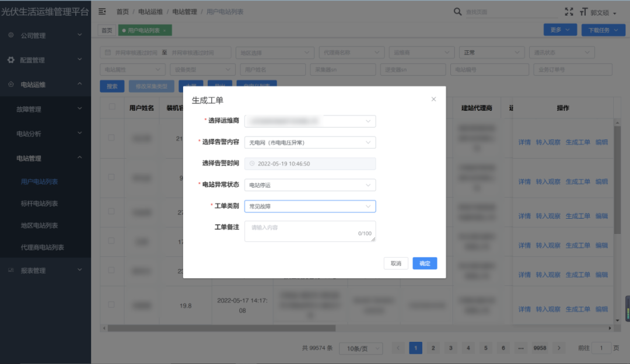630x364 pixels.
Task: Click the 确定 button to confirm the work order
Action: click(424, 263)
